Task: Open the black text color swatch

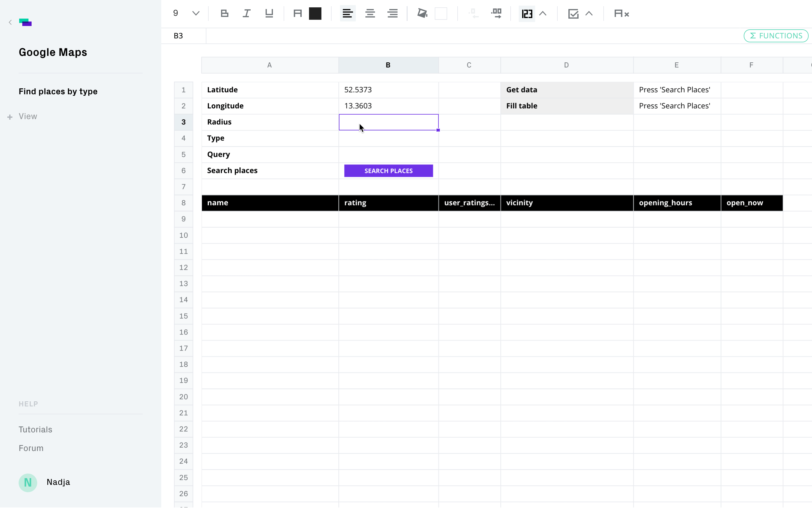Action: pos(315,14)
